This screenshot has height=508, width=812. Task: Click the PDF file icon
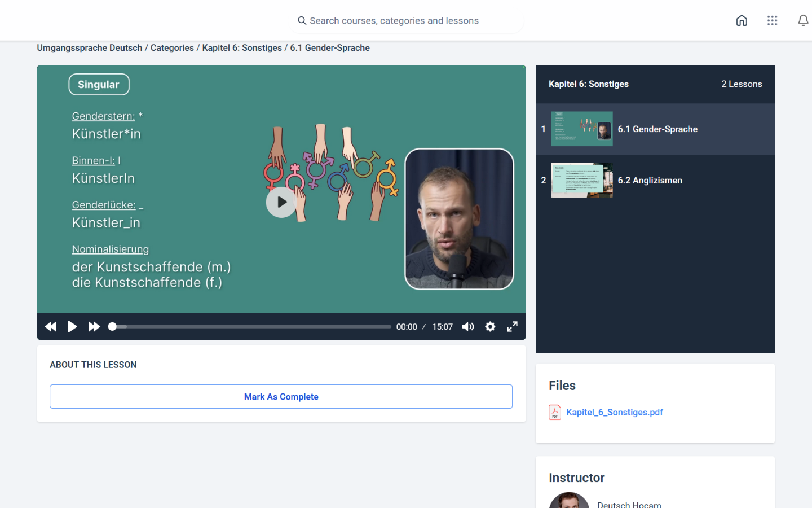(x=555, y=413)
